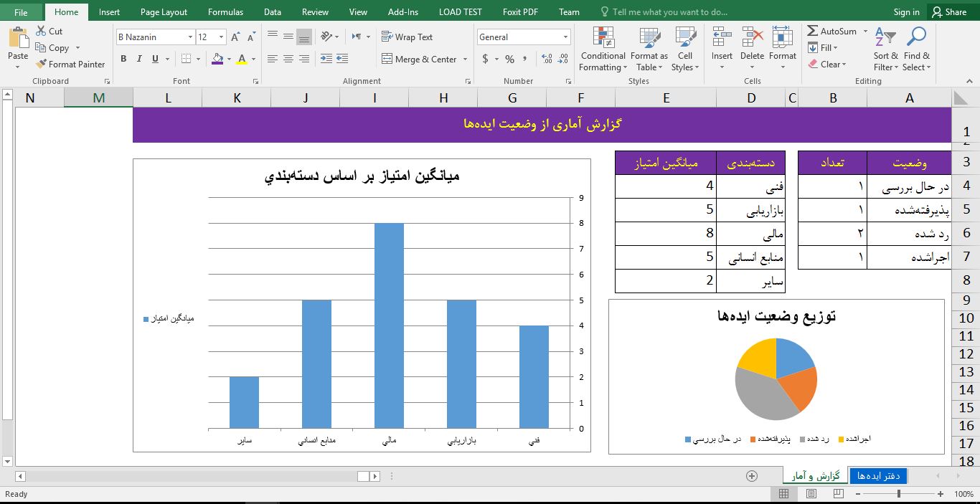This screenshot has height=504, width=980.
Task: Add a new sheet with plus button
Action: point(752,476)
